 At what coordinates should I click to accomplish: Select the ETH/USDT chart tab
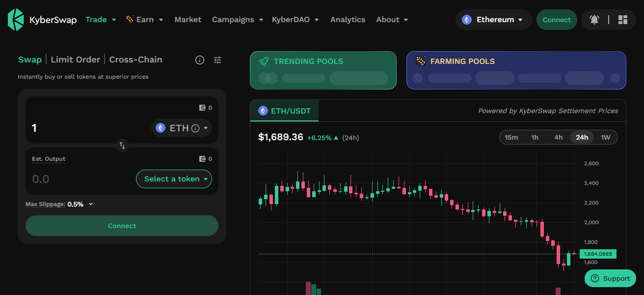[285, 111]
